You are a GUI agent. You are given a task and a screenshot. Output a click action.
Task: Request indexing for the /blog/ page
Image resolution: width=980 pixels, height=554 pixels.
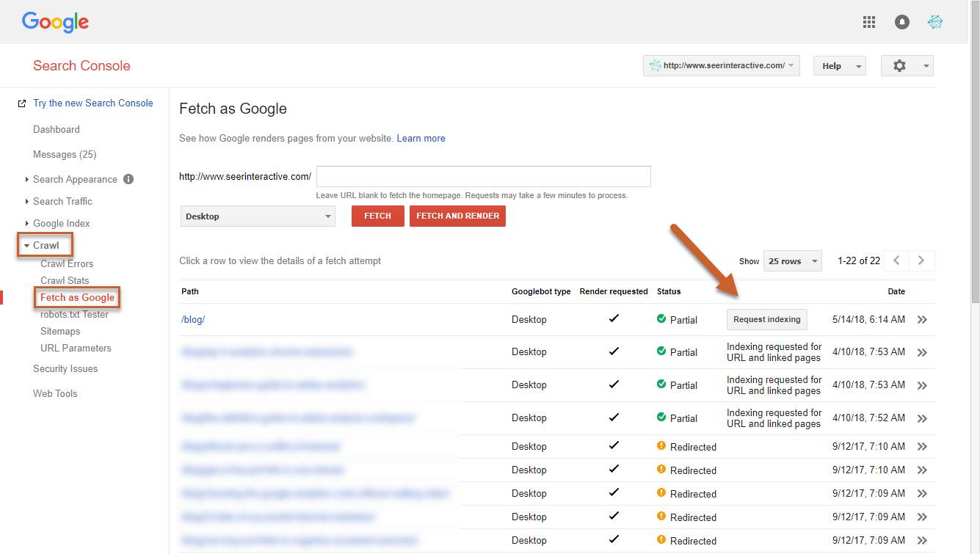pyautogui.click(x=766, y=319)
